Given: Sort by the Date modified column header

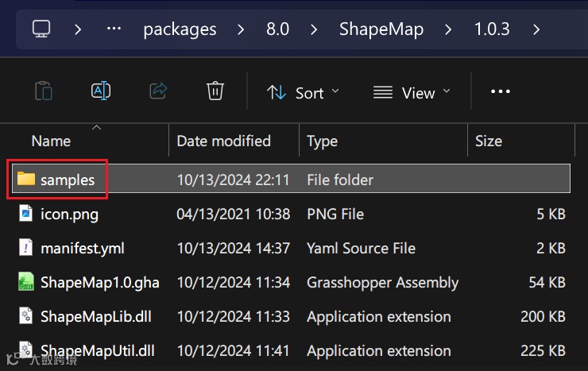Looking at the screenshot, I should coord(223,141).
